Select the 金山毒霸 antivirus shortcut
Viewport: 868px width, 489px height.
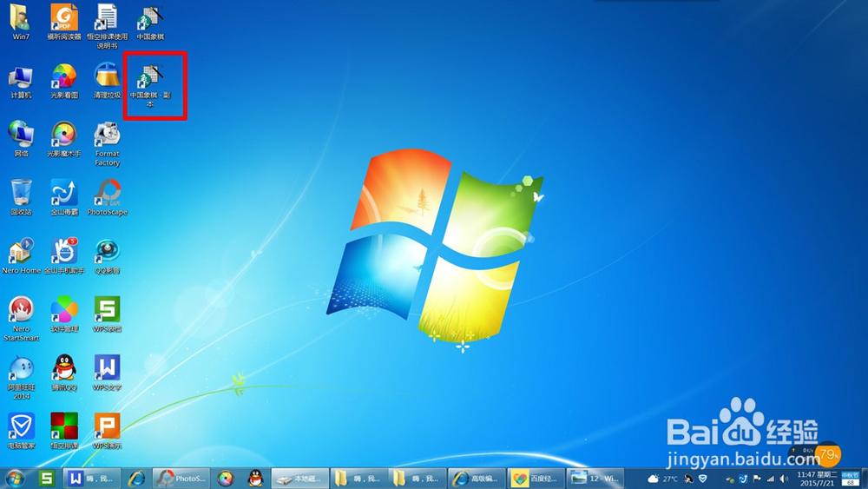64,198
